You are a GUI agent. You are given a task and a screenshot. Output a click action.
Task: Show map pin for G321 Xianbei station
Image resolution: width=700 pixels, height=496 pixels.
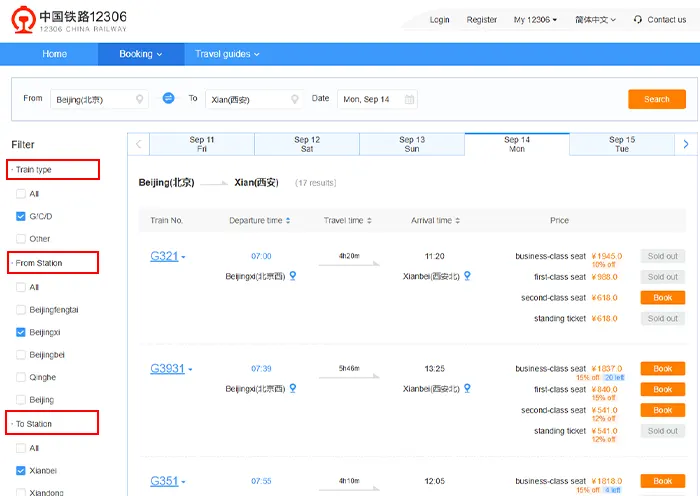(x=467, y=276)
